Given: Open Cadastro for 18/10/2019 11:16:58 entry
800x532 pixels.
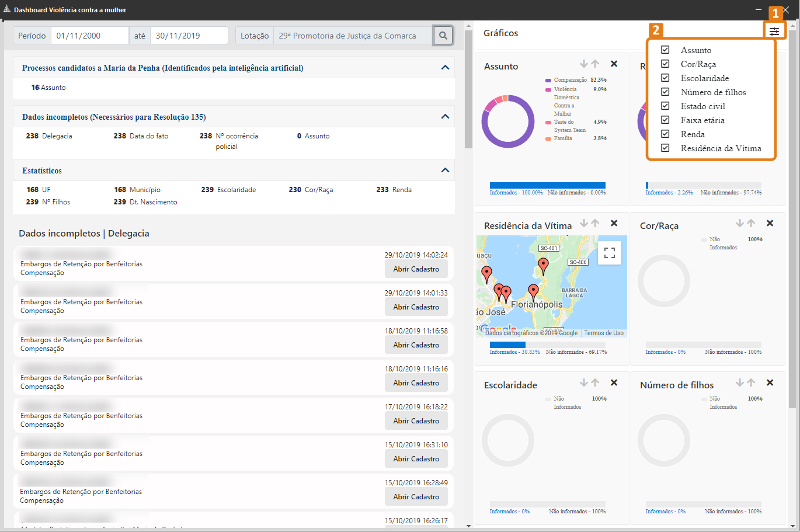Looking at the screenshot, I should click(x=416, y=345).
